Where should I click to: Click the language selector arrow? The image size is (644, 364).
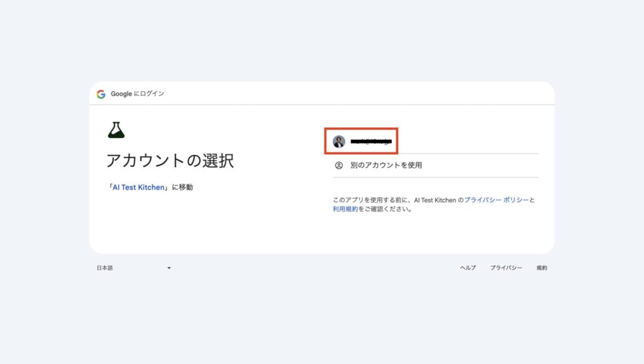pos(169,268)
